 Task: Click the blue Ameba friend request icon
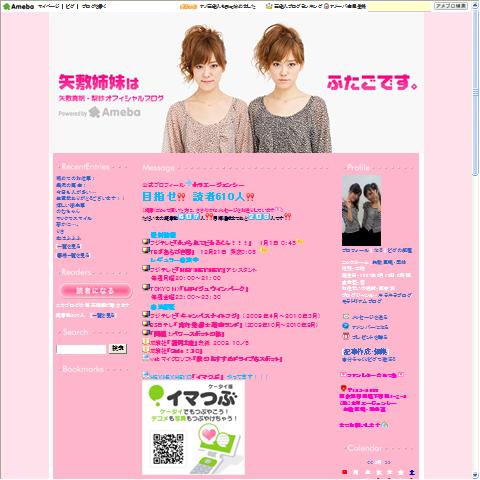346,326
